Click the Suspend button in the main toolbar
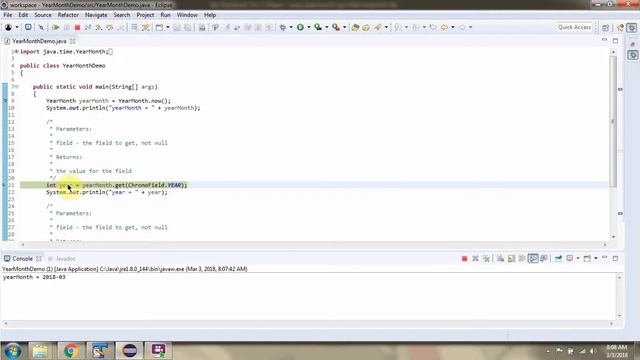 (x=67, y=27)
